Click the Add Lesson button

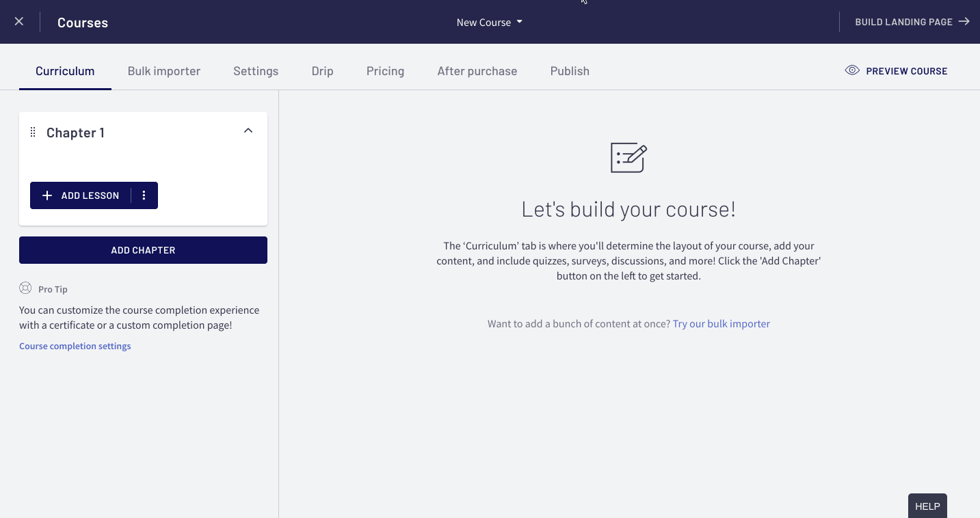click(x=81, y=195)
